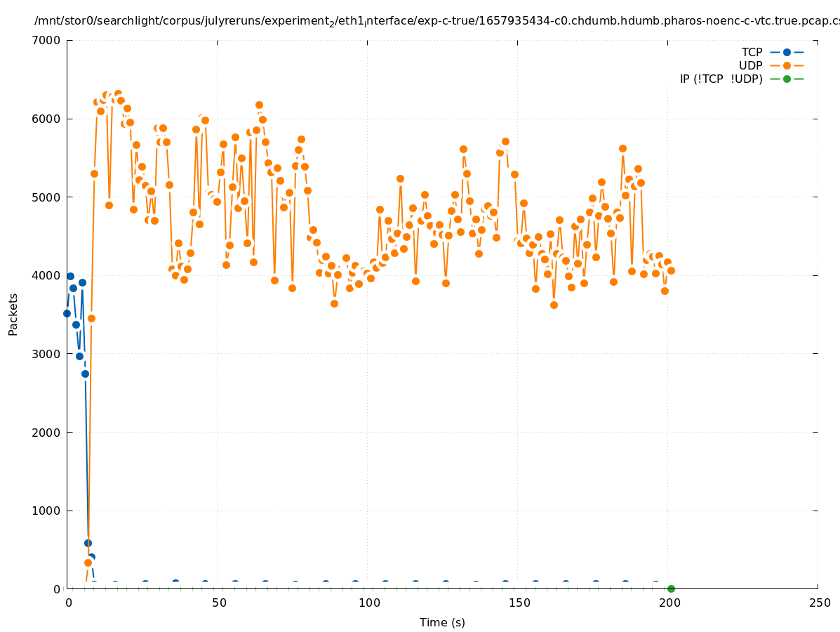
Task: Click the 150 x-axis tick label
Action: (x=519, y=603)
